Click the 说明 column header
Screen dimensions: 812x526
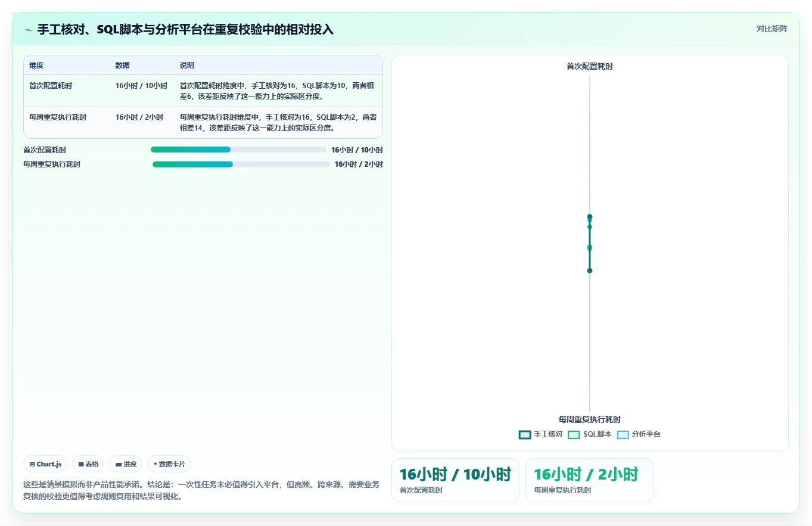(186, 66)
